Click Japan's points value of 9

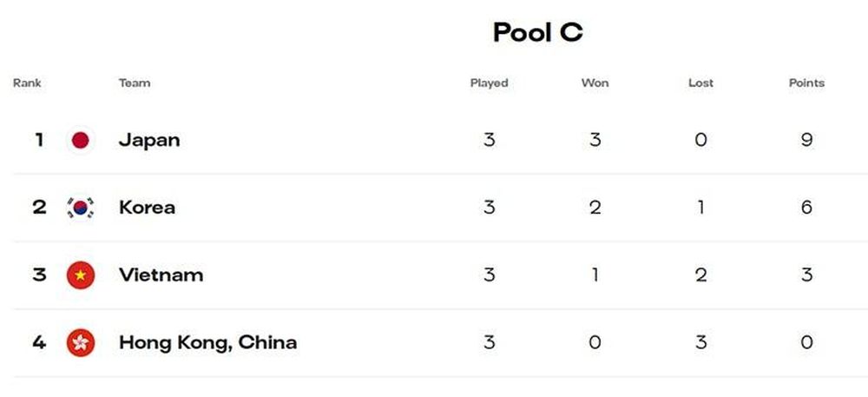point(806,140)
